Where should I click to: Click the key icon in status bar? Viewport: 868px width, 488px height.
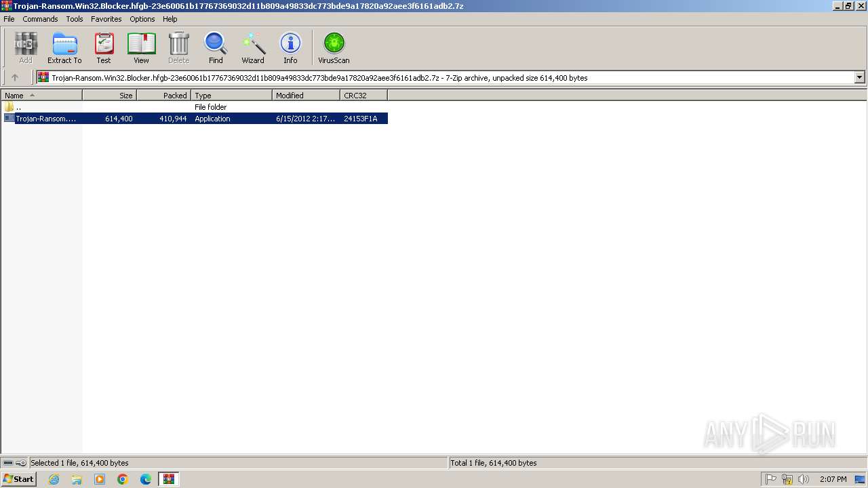21,463
